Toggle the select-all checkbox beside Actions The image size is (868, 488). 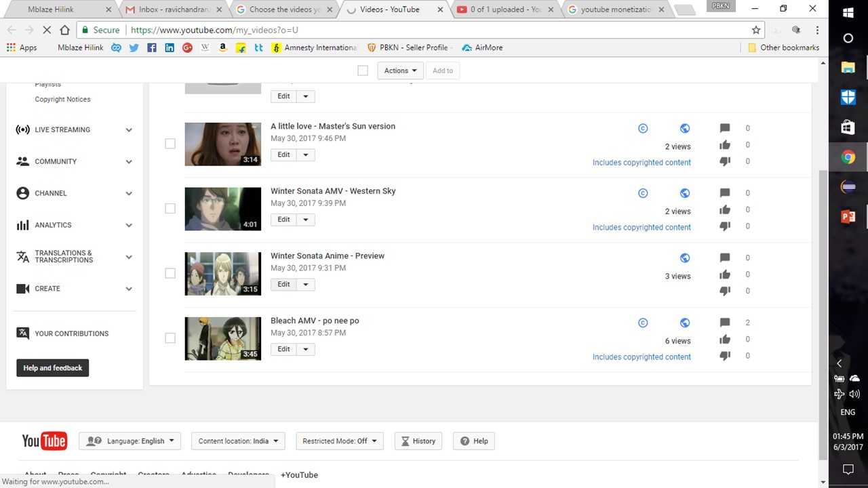[363, 70]
